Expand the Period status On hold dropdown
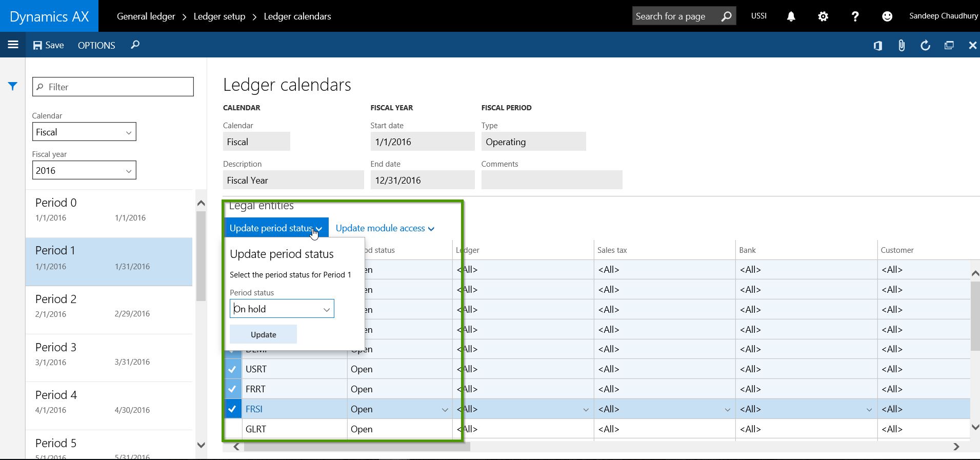This screenshot has width=980, height=460. coord(326,309)
